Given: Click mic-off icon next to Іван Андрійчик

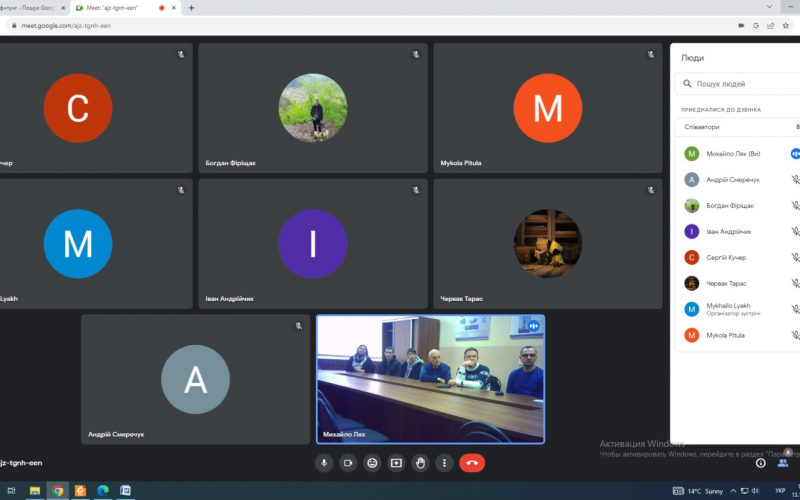Looking at the screenshot, I should pos(795,232).
